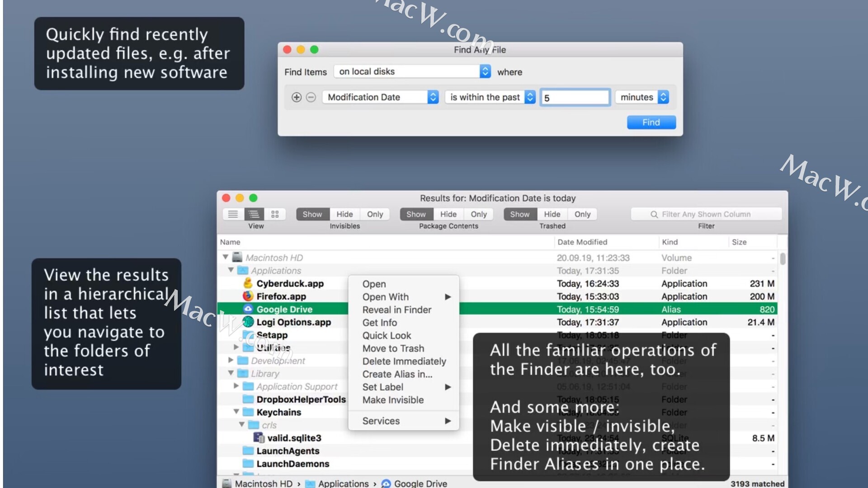Viewport: 868px width, 488px height.
Task: Sort by the Date Modified column header
Action: pos(606,242)
